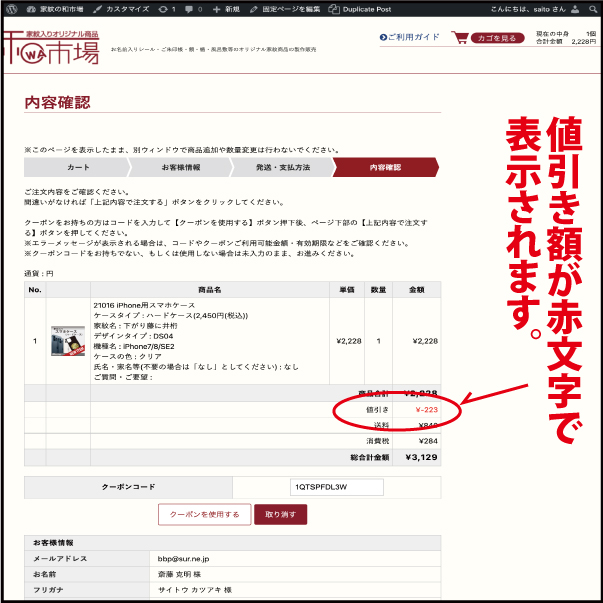The width and height of the screenshot is (603, 603).
Task: Click the お客様情報 section header
Action: tap(233, 543)
